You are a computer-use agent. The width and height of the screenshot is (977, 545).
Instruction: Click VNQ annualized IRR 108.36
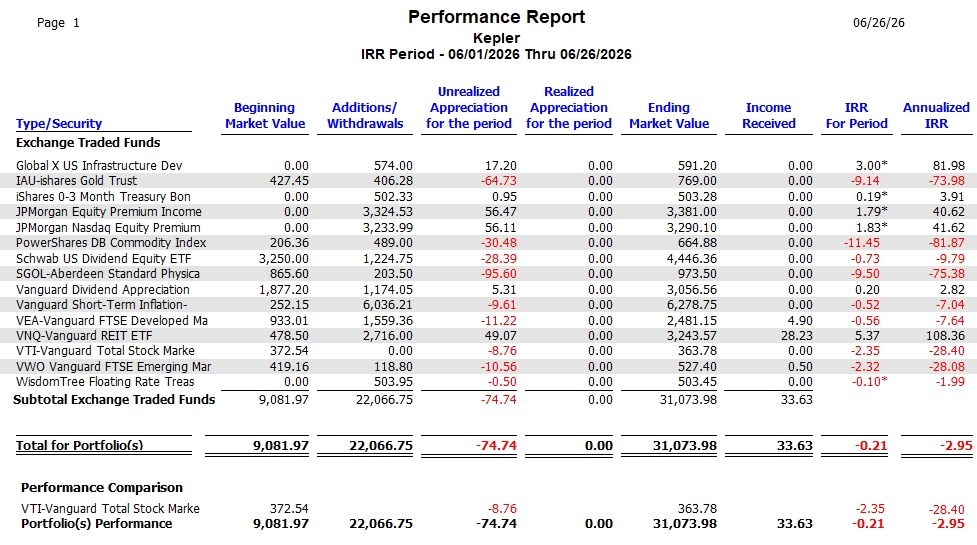click(943, 336)
